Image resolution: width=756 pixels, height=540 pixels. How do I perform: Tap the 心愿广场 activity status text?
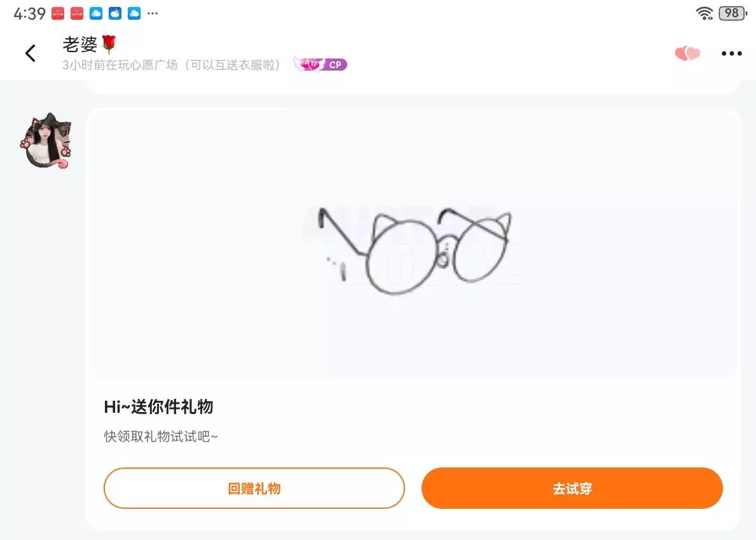[x=172, y=65]
